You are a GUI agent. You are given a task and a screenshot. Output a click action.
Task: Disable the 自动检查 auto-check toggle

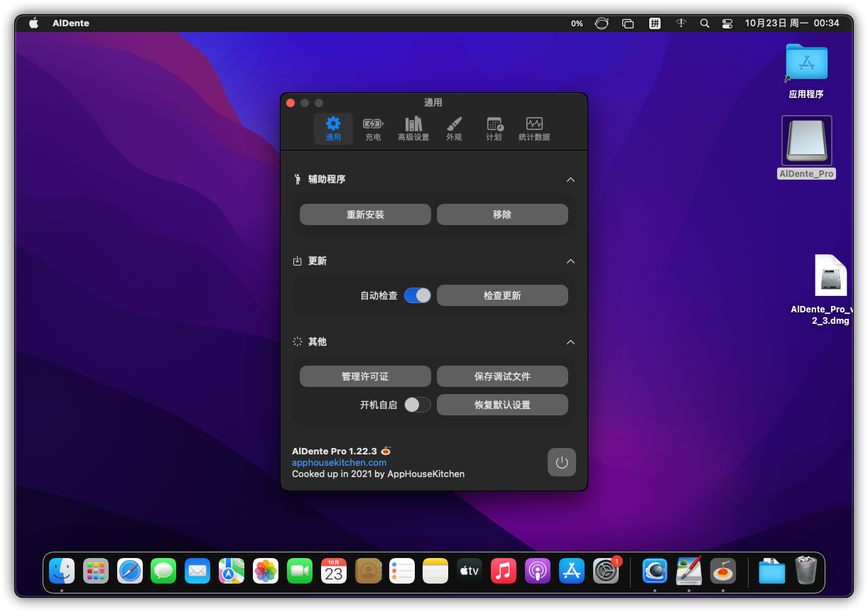(x=418, y=295)
